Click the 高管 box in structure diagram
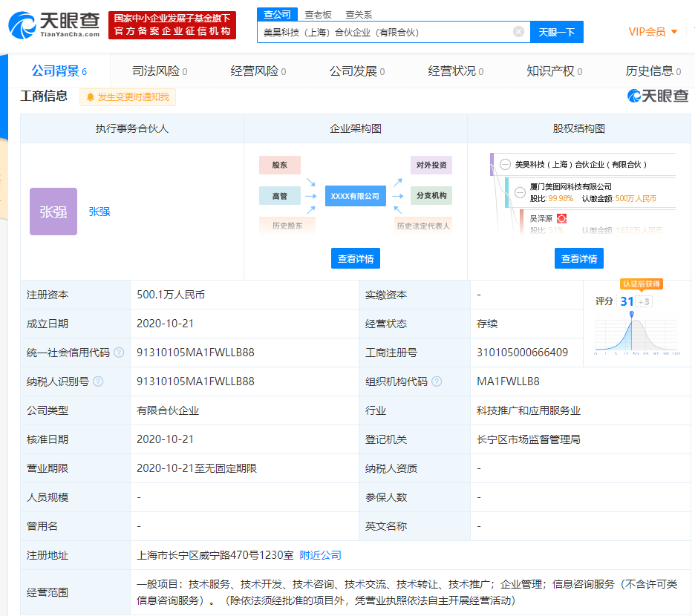Screen dimensions: 695x616 pyautogui.click(x=280, y=196)
